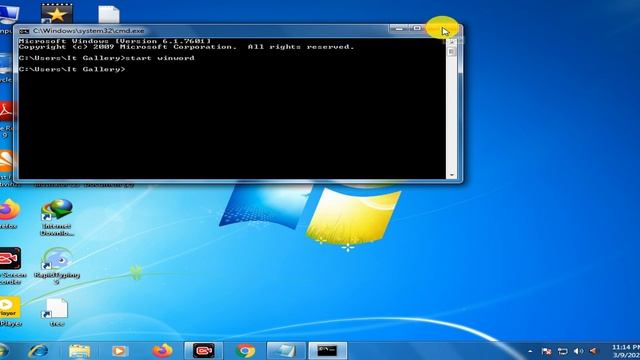
Task: Click the cmd vertical scrollbar thumb
Action: (x=451, y=52)
